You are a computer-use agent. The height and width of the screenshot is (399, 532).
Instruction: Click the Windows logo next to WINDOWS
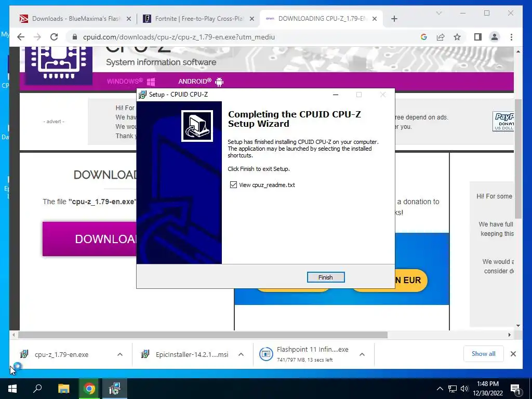(x=151, y=82)
